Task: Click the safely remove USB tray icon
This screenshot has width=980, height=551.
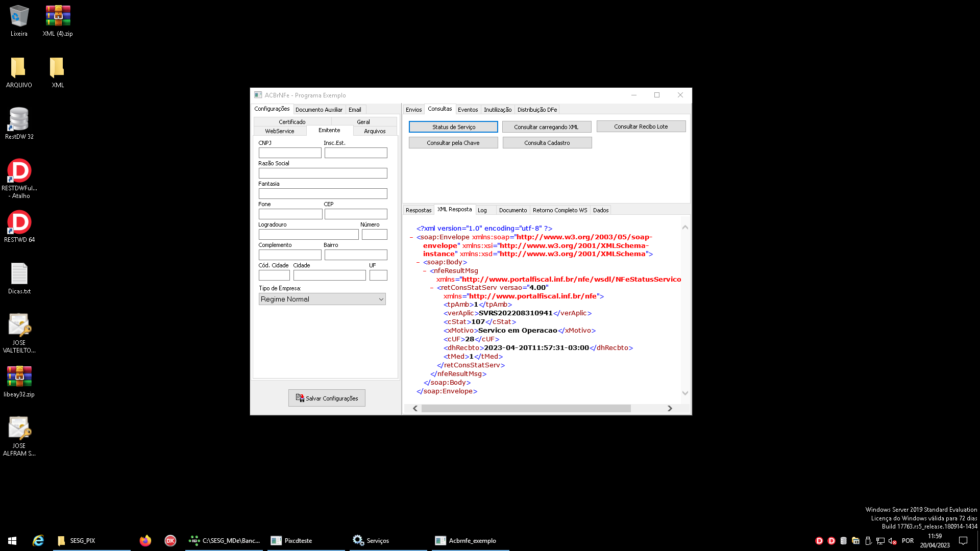Action: pos(868,541)
